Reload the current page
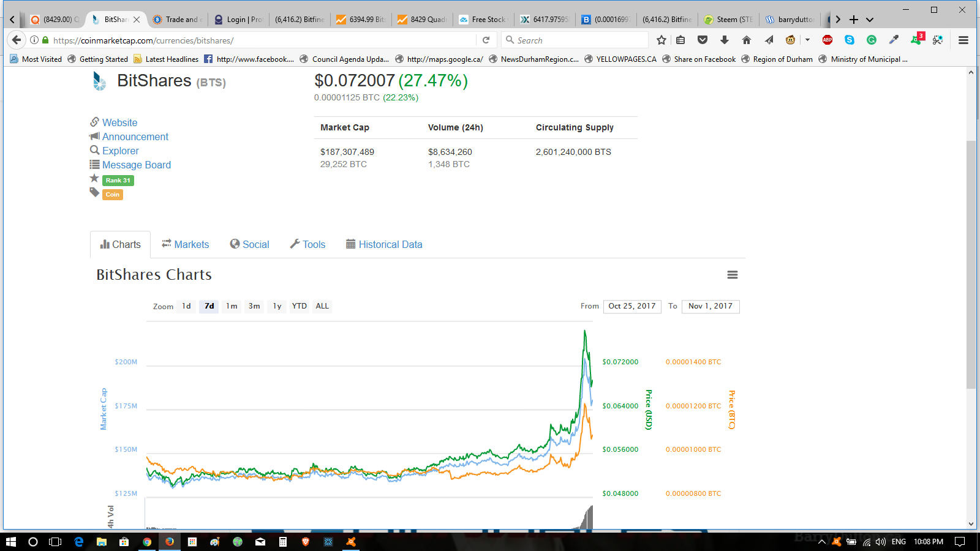The width and height of the screenshot is (980, 551). coord(486,40)
